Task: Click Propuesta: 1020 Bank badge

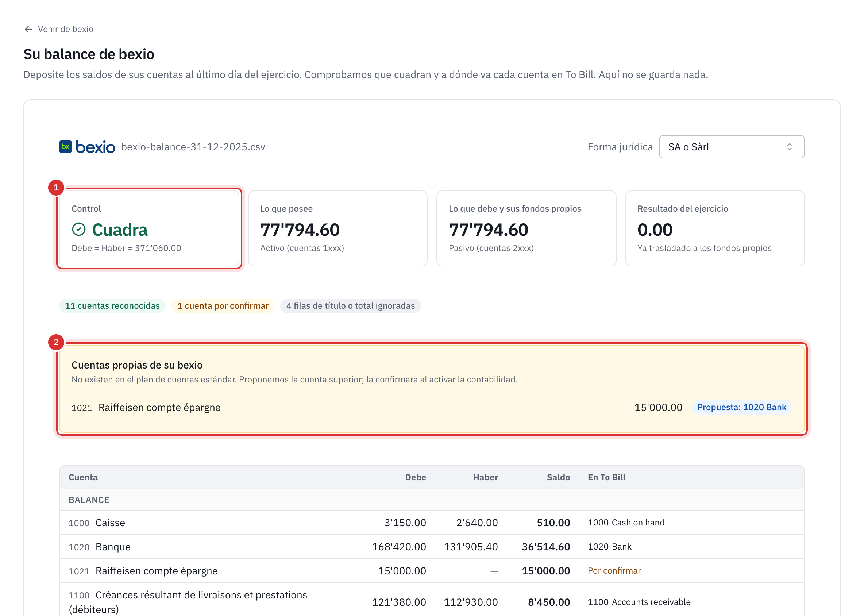Action: (741, 407)
